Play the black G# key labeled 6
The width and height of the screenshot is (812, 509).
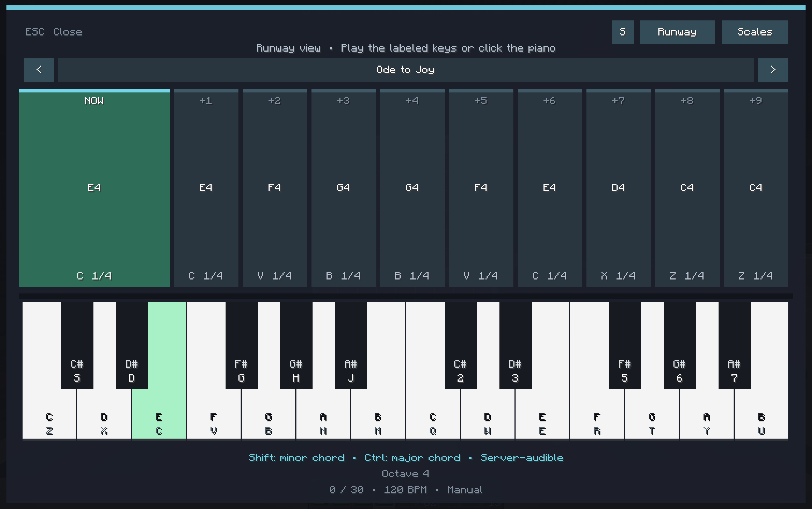click(680, 345)
